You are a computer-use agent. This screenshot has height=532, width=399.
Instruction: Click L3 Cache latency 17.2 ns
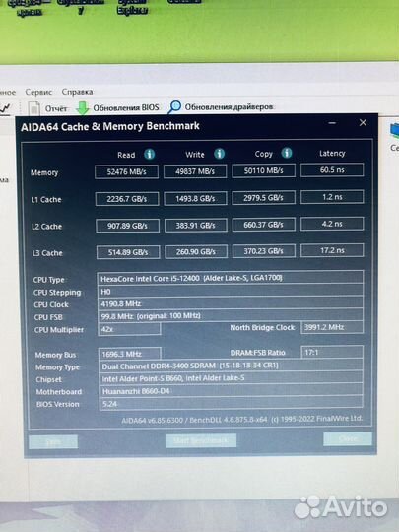coord(332,250)
